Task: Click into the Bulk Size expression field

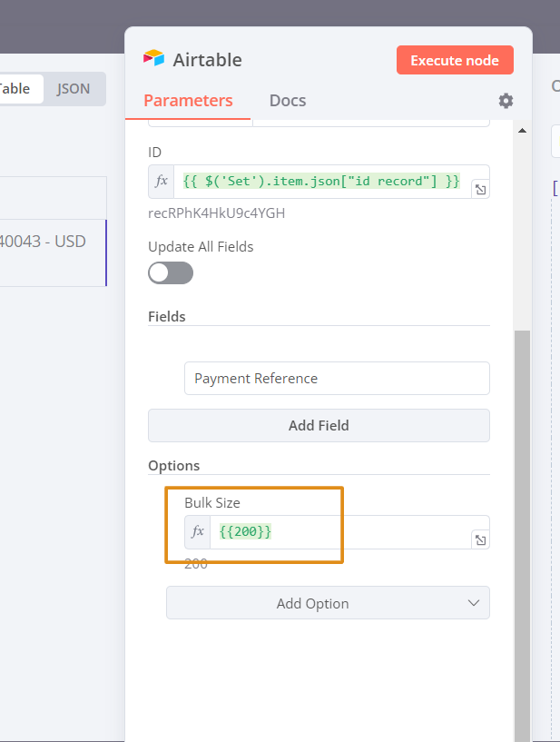Action: (x=345, y=532)
